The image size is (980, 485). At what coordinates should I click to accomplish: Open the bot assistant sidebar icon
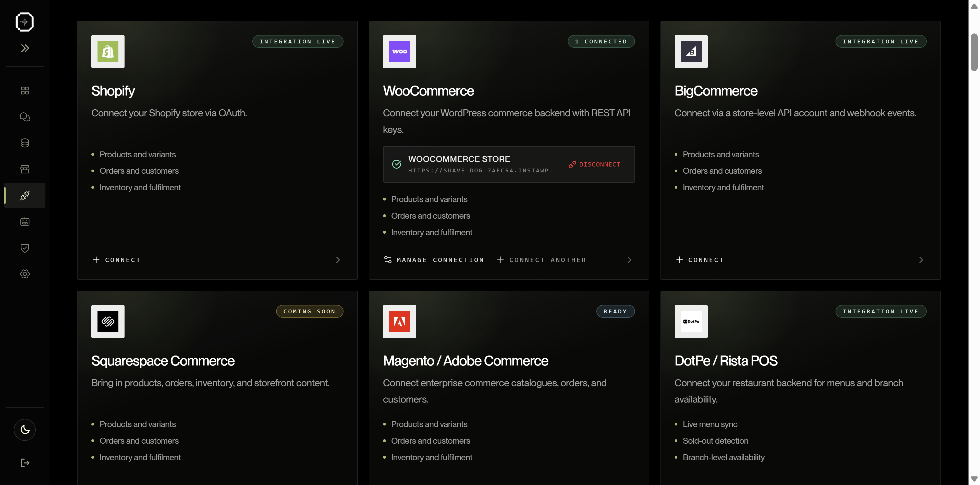(25, 222)
